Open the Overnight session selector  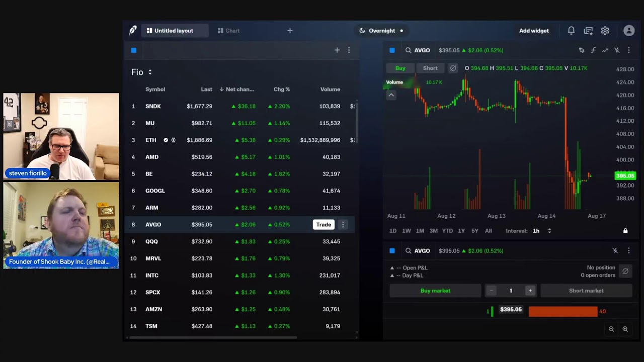(x=381, y=31)
